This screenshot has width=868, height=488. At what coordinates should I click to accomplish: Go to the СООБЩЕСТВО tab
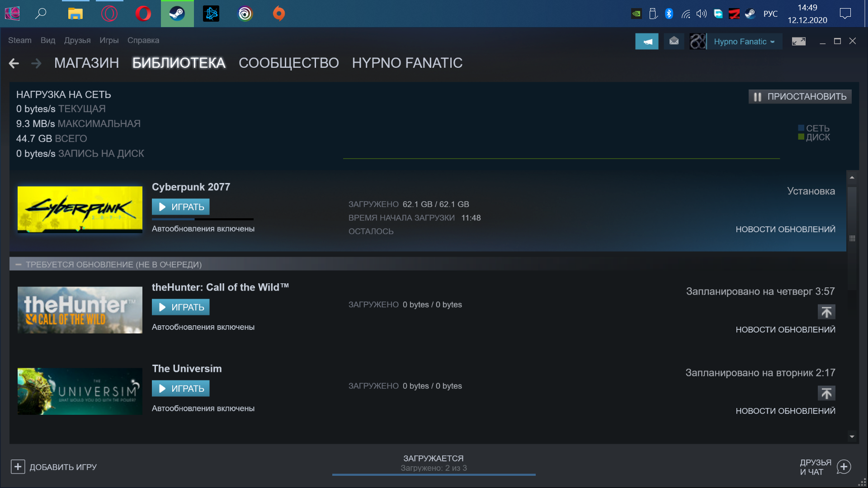coord(288,63)
